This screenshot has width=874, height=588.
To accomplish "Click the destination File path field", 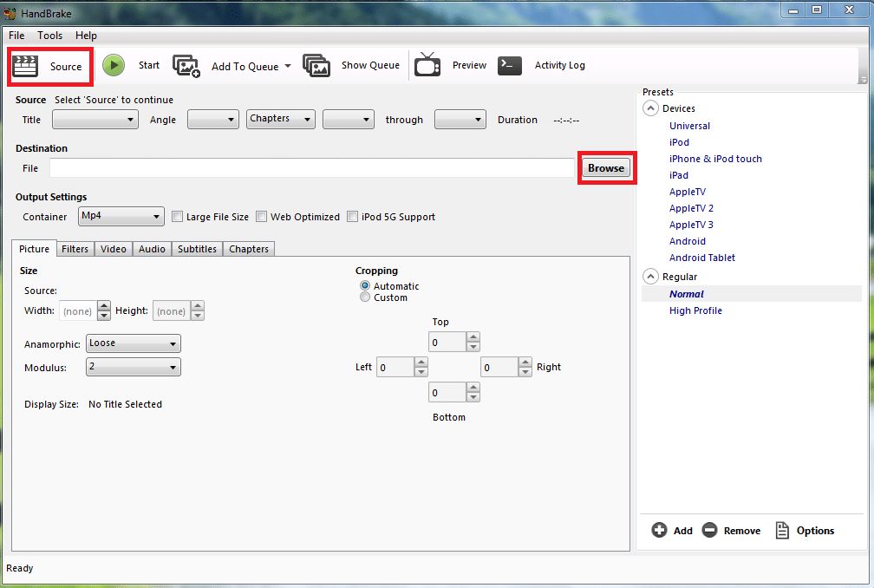I will (312, 167).
